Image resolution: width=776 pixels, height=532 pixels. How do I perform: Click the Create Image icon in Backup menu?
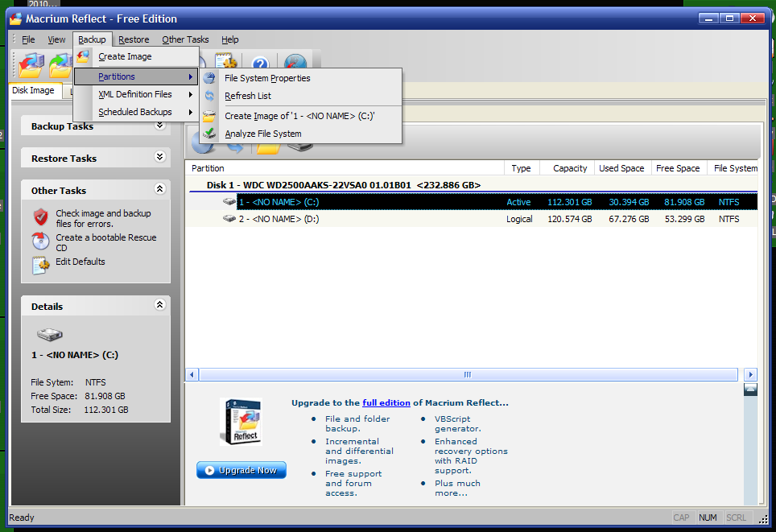click(83, 56)
